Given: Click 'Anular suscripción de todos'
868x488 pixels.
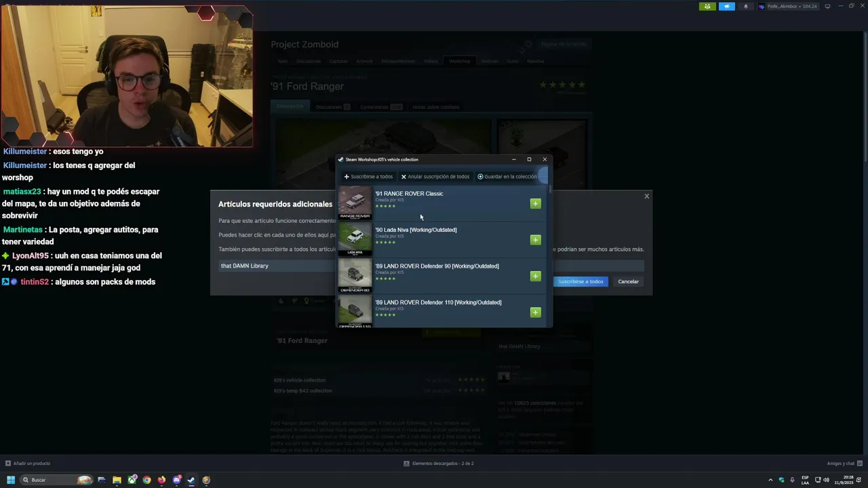Looking at the screenshot, I should click(435, 177).
